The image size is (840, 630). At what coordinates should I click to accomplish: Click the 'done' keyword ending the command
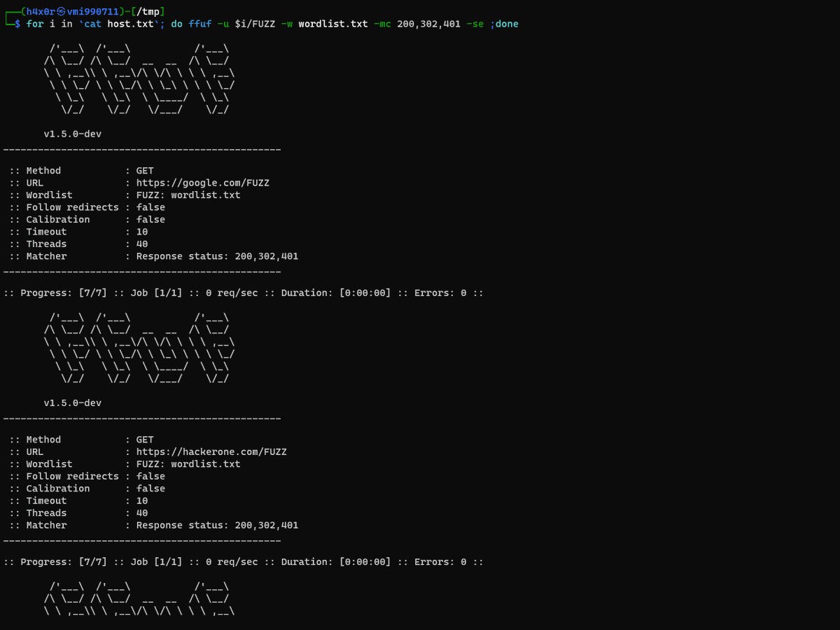(x=507, y=24)
